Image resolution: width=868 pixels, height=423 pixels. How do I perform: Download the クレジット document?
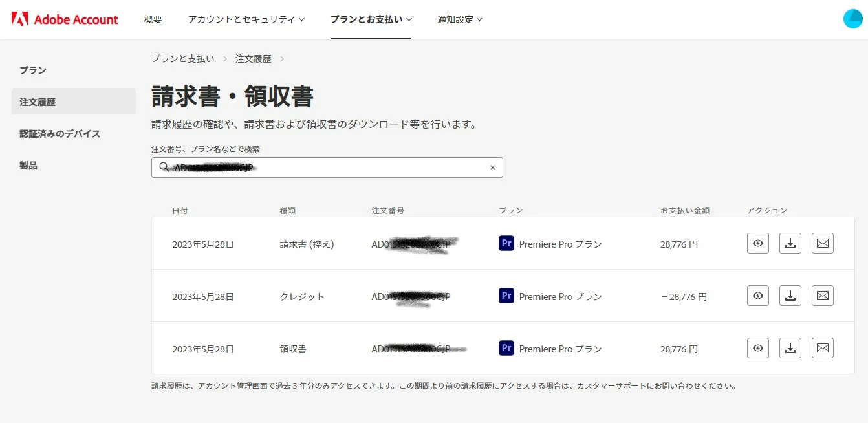coord(790,296)
